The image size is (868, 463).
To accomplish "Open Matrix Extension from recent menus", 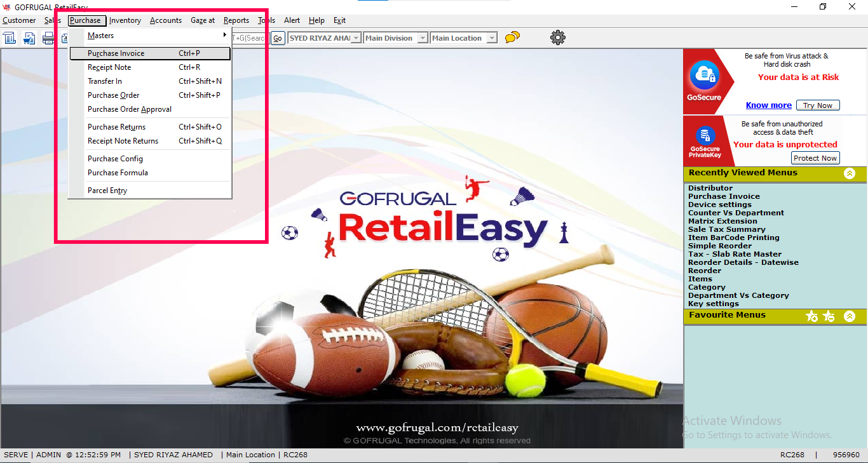I will [722, 221].
